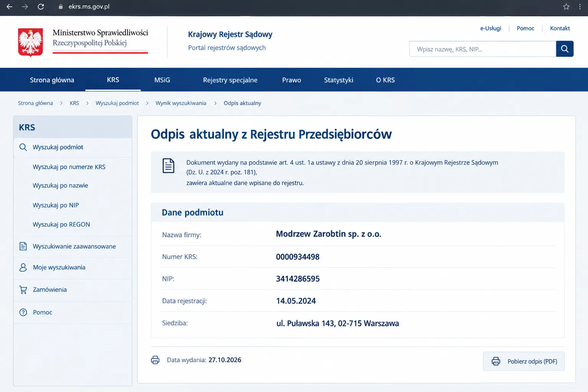Click the KRS breadcrumb link
The height and width of the screenshot is (392, 588).
point(74,103)
